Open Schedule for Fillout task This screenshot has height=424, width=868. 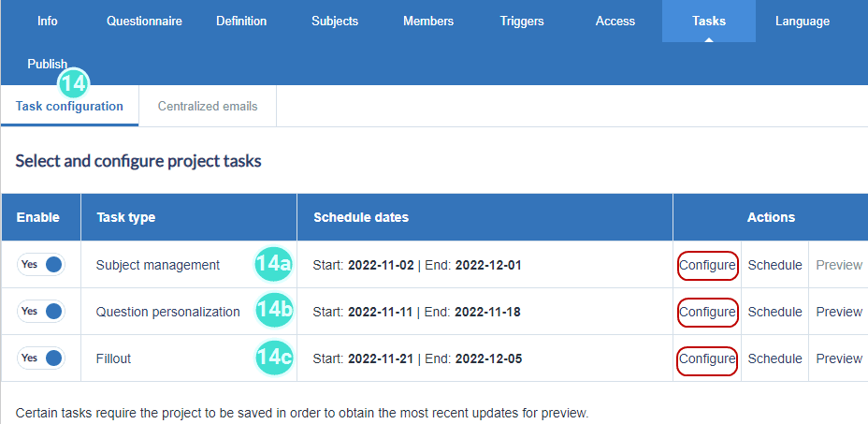click(774, 358)
